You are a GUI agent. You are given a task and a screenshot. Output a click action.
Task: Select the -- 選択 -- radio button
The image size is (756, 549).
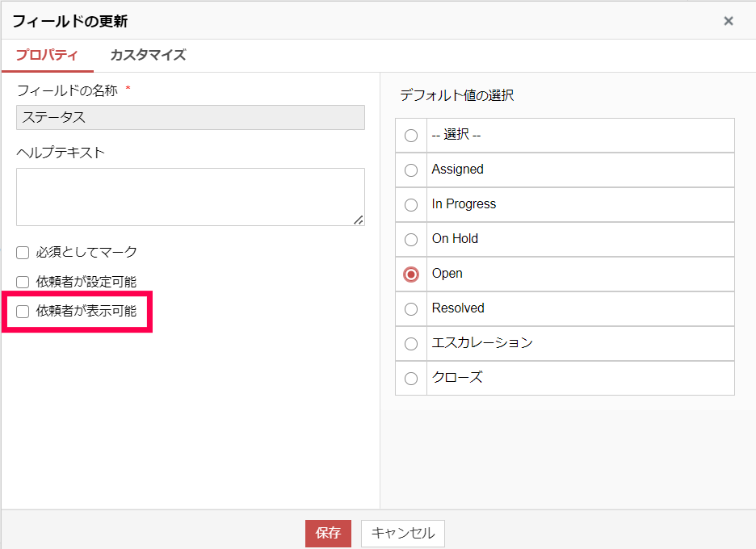tap(411, 136)
